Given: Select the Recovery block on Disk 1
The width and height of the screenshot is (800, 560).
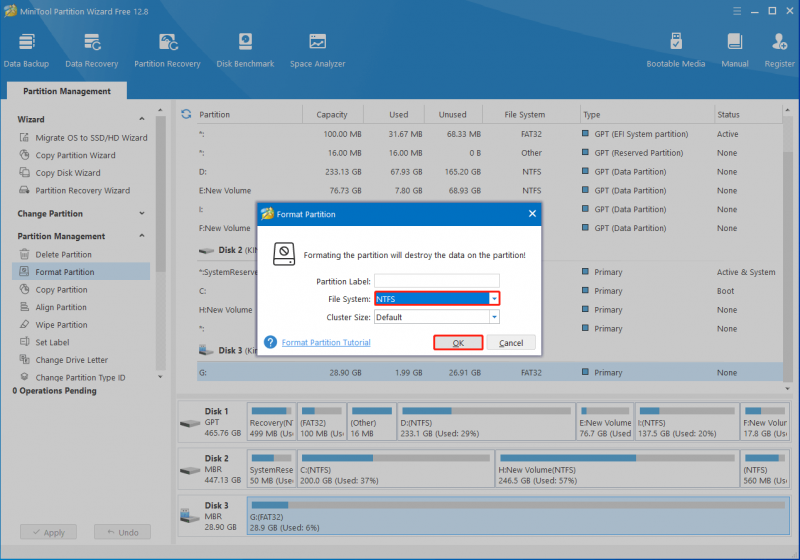Looking at the screenshot, I should (271, 422).
